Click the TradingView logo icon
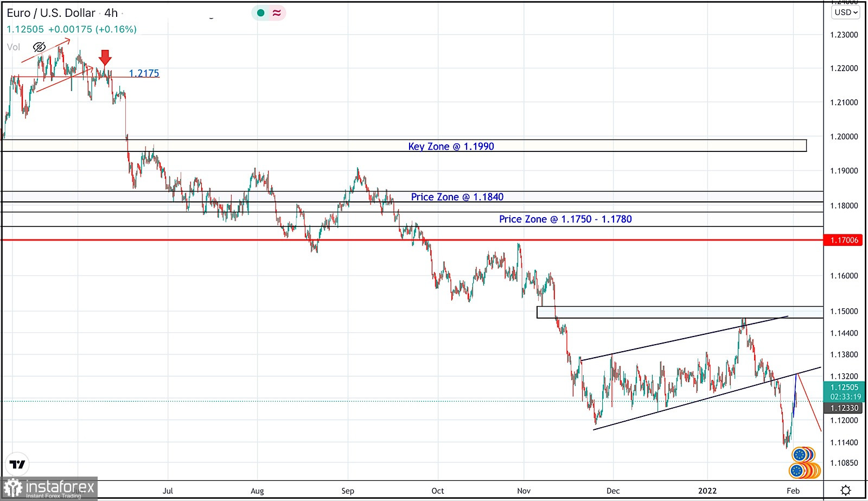The height and width of the screenshot is (501, 868). [x=17, y=465]
